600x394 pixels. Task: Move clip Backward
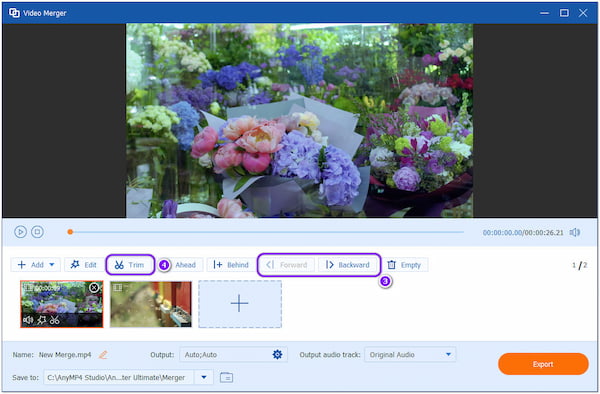pyautogui.click(x=348, y=265)
